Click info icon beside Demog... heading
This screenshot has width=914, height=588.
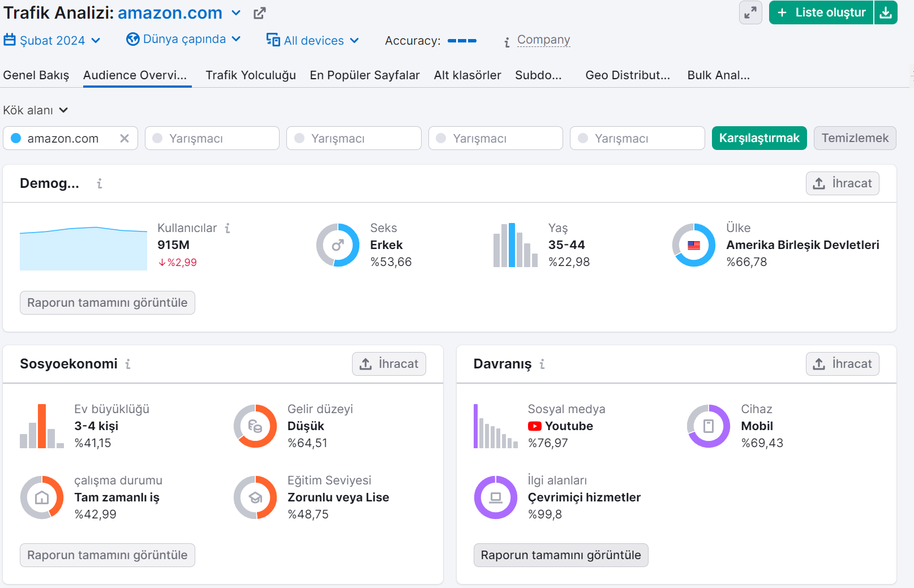(x=100, y=183)
